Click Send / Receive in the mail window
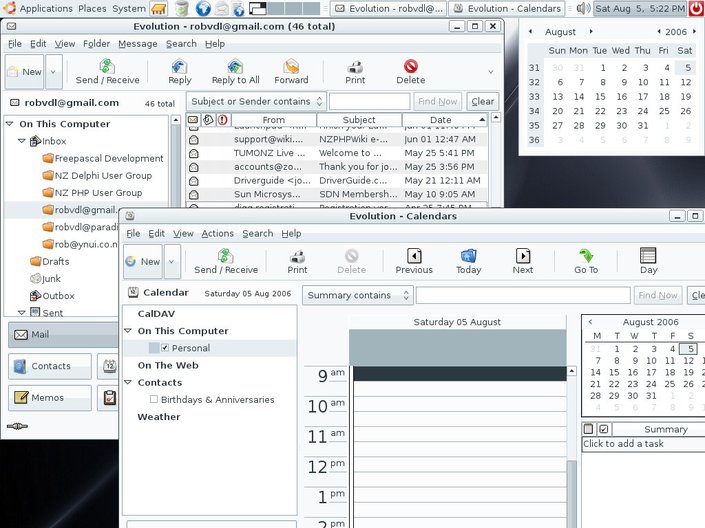 tap(107, 72)
